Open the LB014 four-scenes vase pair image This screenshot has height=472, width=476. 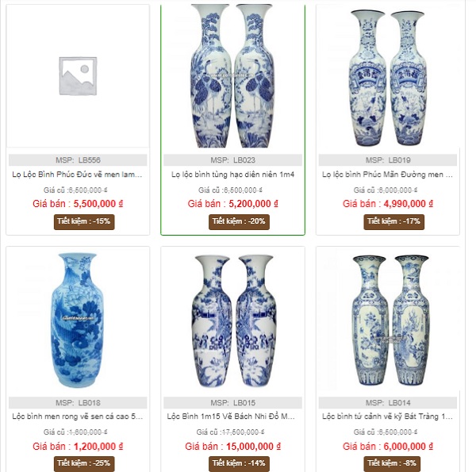[x=390, y=320]
